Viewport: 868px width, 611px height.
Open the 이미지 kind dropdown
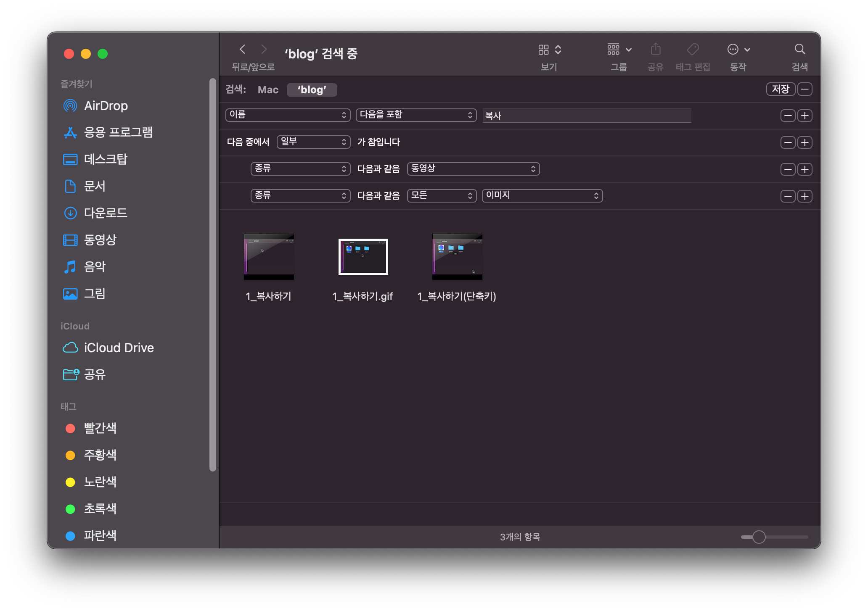(542, 195)
